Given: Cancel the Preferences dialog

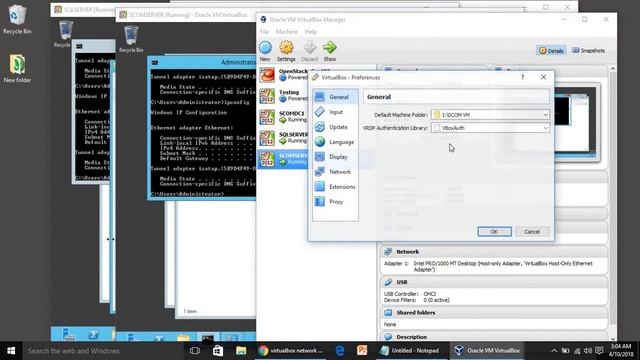Looking at the screenshot, I should [x=532, y=231].
